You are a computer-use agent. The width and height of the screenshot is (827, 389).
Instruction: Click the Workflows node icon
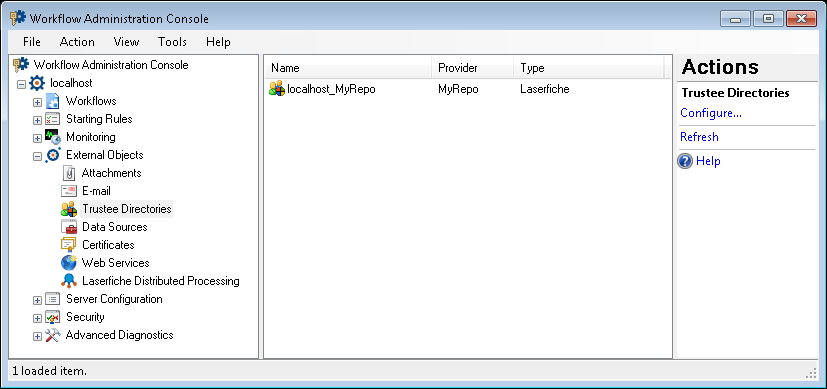53,101
